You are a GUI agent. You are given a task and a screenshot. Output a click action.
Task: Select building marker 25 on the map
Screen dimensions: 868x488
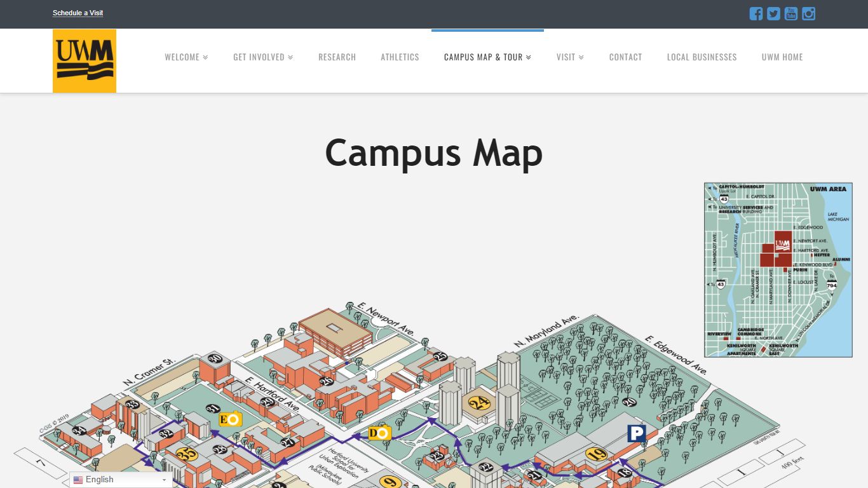pos(440,357)
